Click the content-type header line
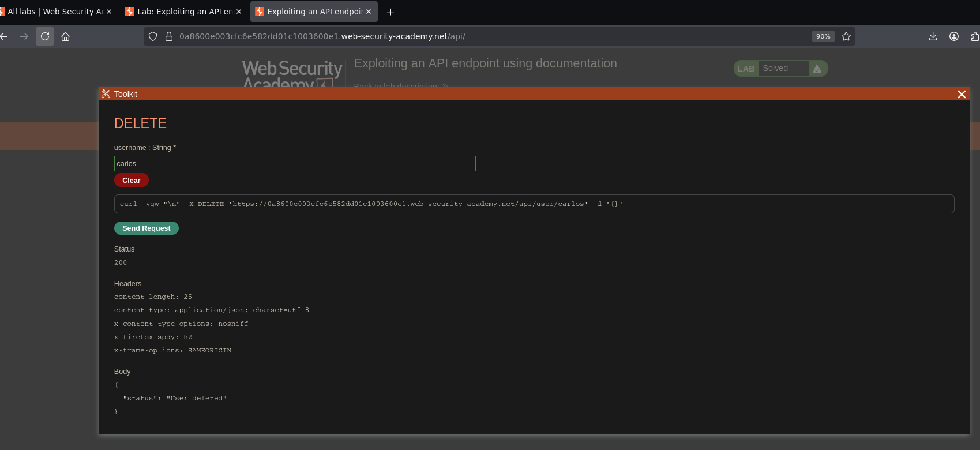This screenshot has height=450, width=980. (212, 310)
